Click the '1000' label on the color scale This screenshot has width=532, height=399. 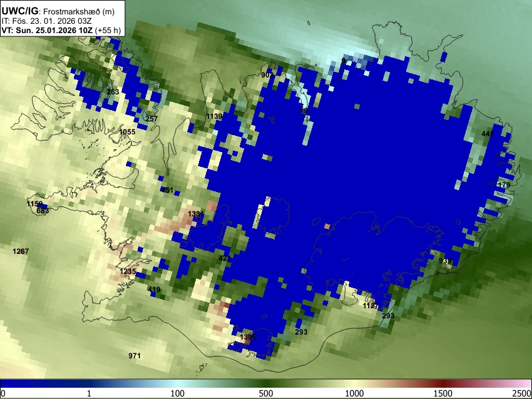click(354, 393)
